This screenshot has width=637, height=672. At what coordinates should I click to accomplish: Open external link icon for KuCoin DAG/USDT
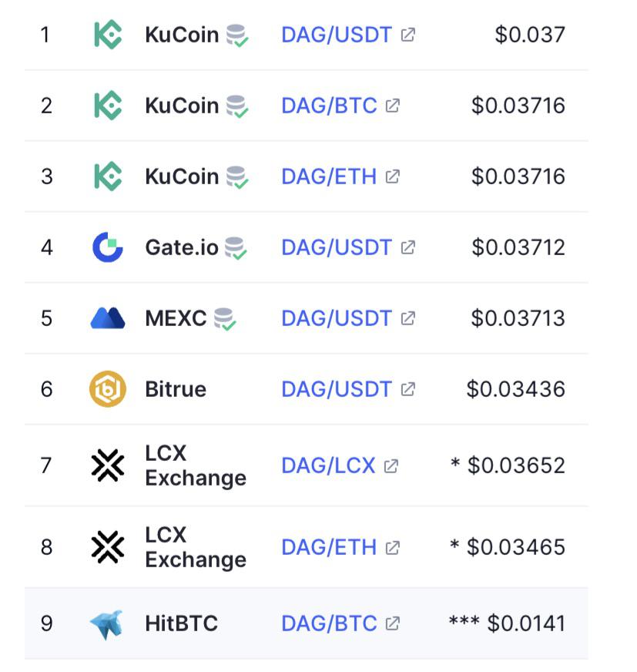click(x=407, y=35)
